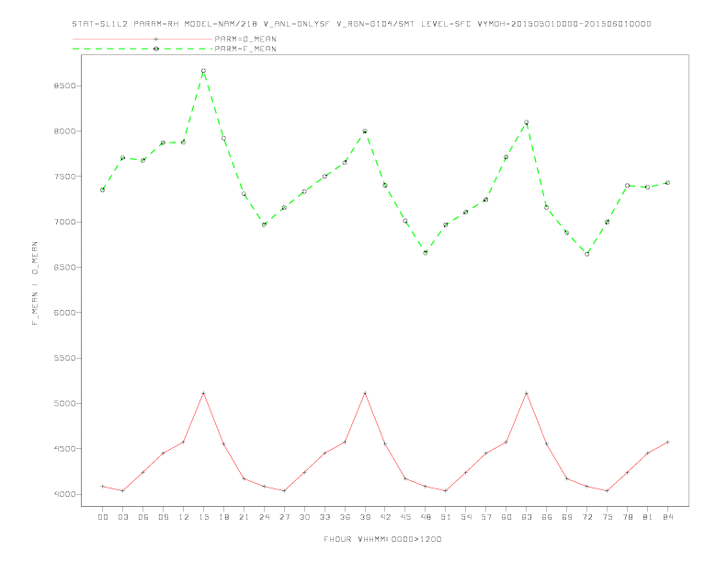Click the PARM=F_MEAN legend label
Image resolution: width=728 pixels, height=563 pixels.
coord(245,49)
